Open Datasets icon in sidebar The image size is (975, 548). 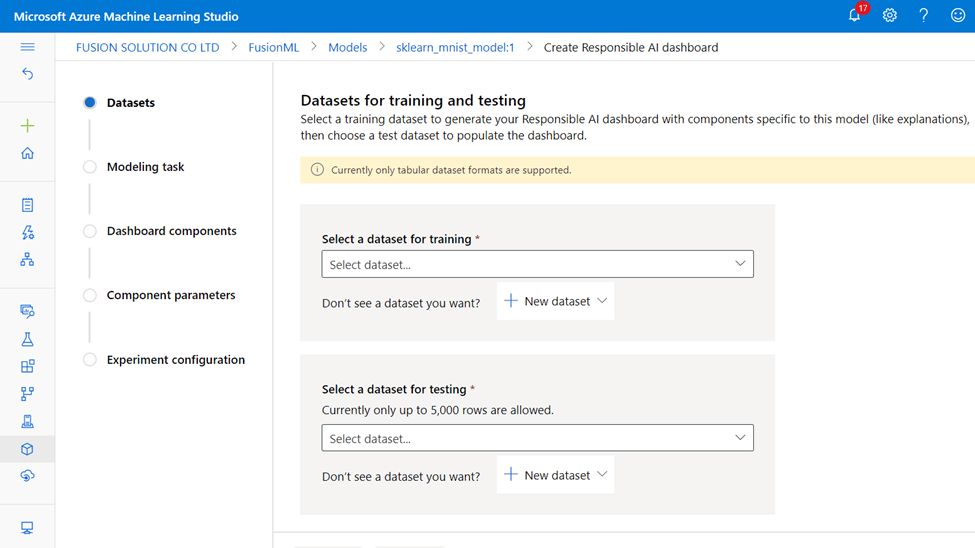pos(27,311)
